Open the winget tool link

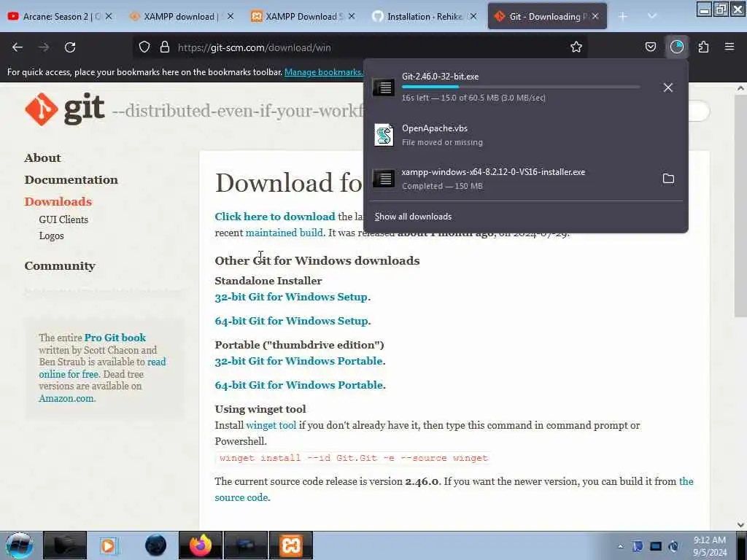coord(271,425)
